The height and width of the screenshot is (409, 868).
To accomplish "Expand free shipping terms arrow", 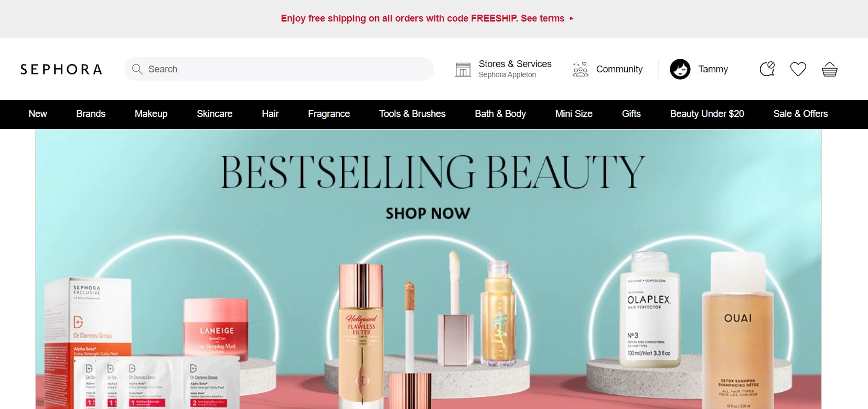I will (572, 18).
